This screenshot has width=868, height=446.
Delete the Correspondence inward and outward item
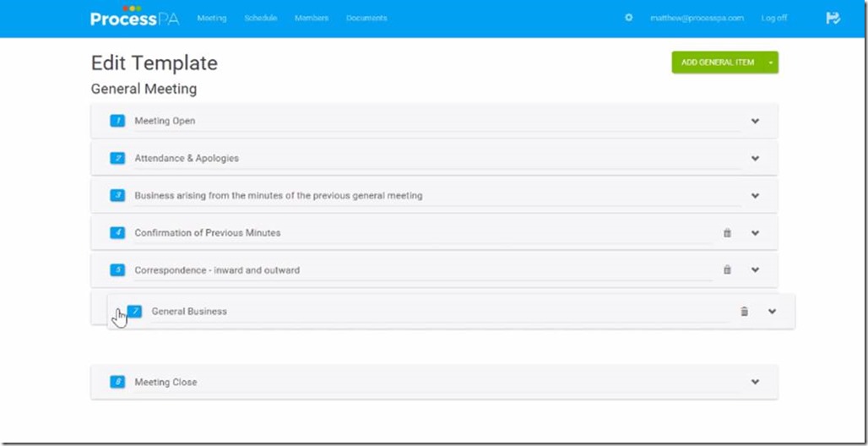(x=727, y=270)
